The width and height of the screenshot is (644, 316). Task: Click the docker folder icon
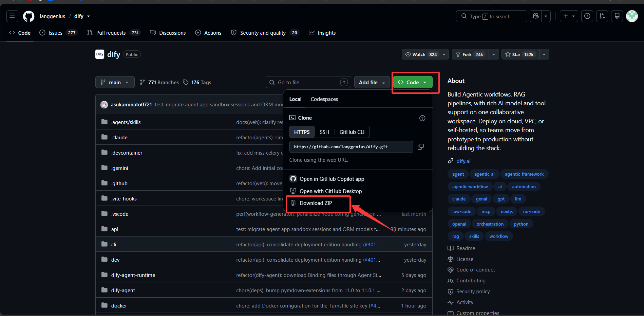tap(105, 305)
